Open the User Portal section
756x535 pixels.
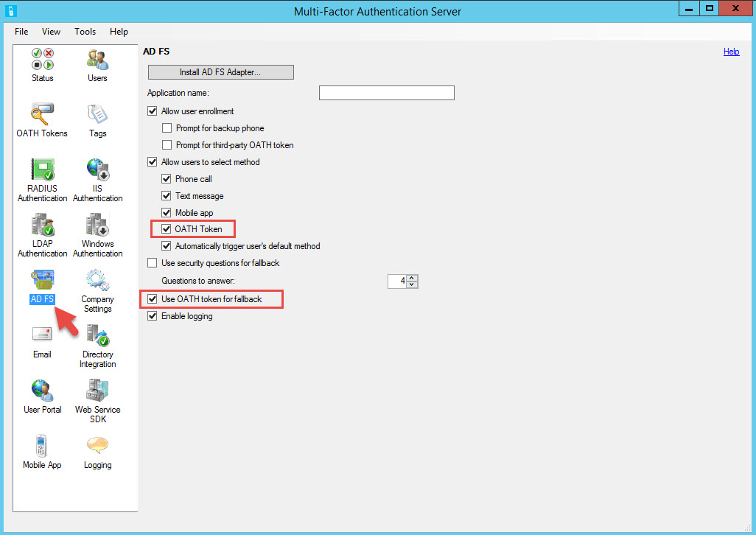[42, 391]
